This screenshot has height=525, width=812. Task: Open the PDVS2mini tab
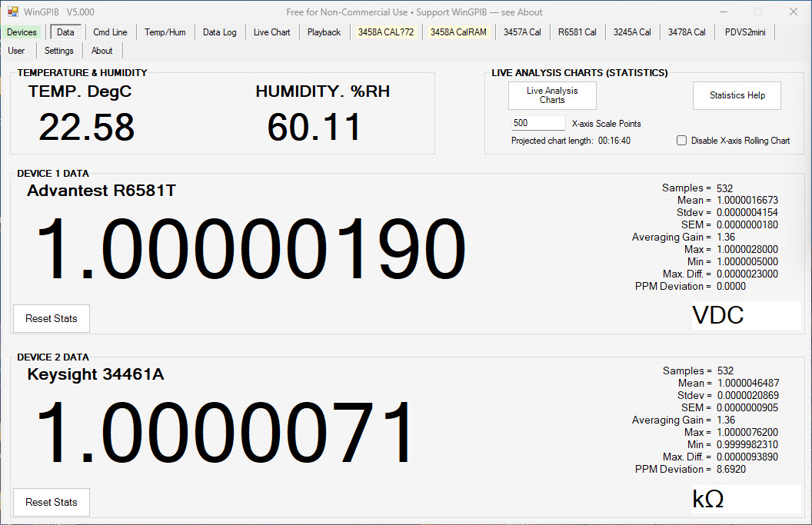coord(745,32)
